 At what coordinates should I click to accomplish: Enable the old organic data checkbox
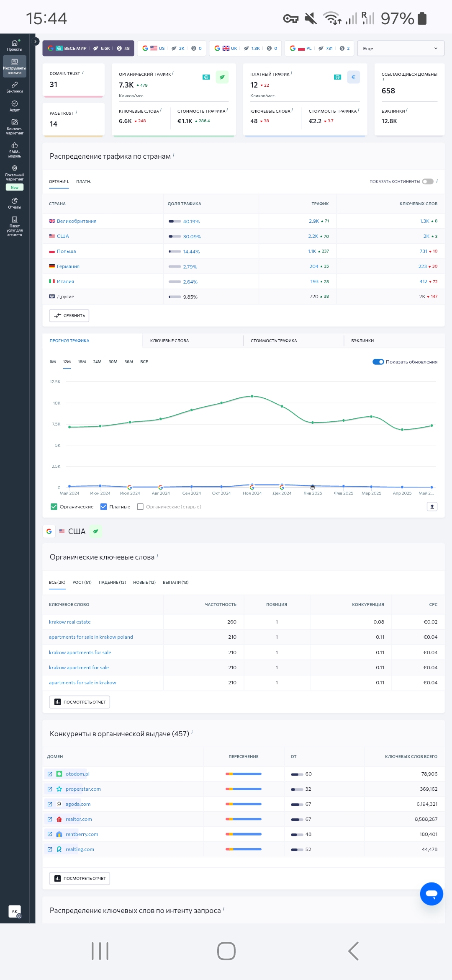pos(141,507)
